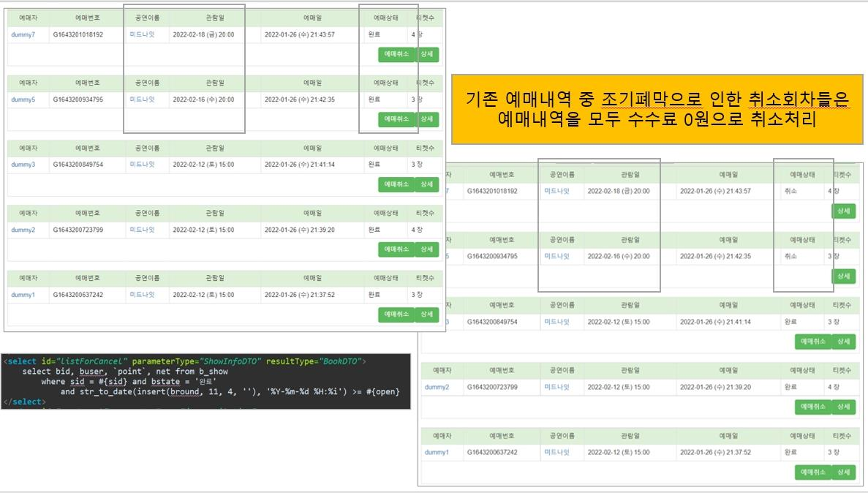The width and height of the screenshot is (868, 493).
Task: Open 상세 for dummy1 in right list
Action: 843,472
